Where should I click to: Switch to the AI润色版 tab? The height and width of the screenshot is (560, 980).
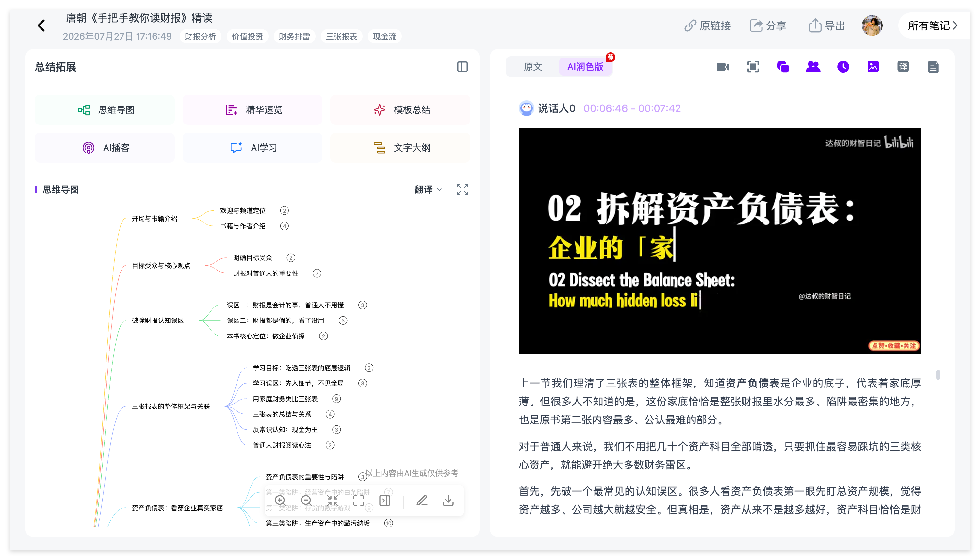point(585,67)
